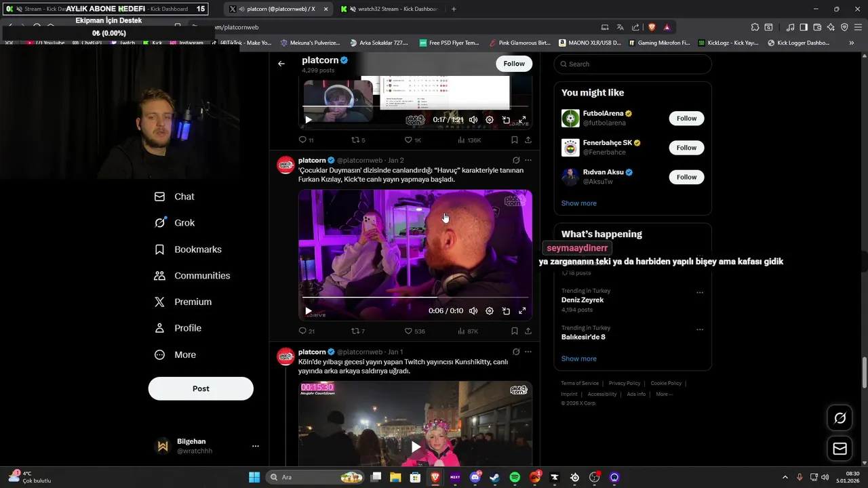This screenshot has height=488, width=868.
Task: Toggle Brave Shields icon in address bar
Action: 652,27
